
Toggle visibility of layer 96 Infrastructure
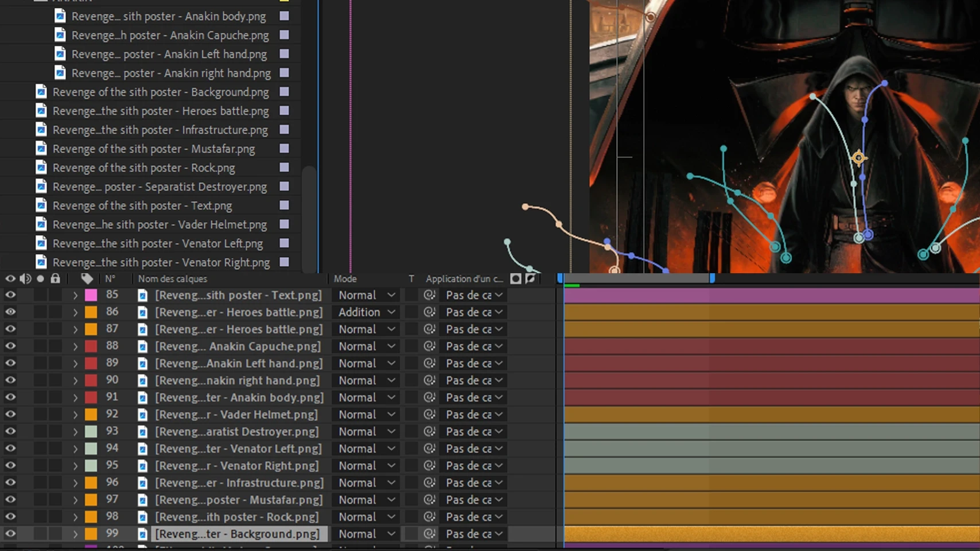pos(10,483)
